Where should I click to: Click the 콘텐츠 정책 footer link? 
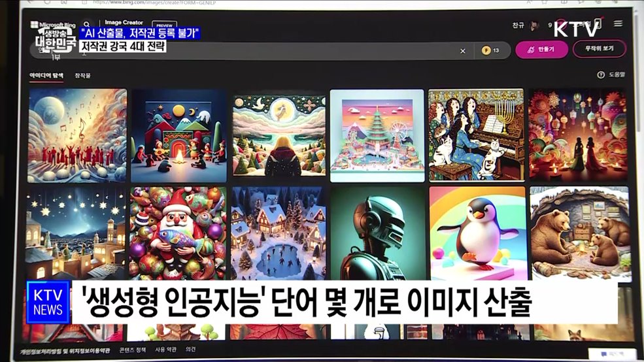[132, 350]
